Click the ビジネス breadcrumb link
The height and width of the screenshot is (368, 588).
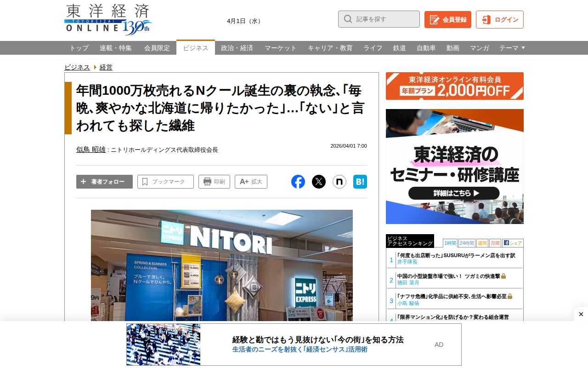(x=77, y=67)
